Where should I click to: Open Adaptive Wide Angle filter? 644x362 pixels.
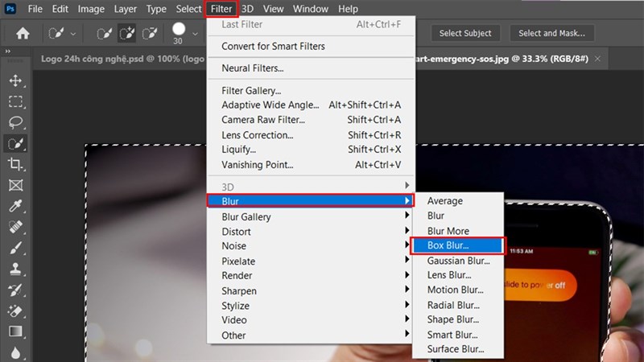[312, 105]
